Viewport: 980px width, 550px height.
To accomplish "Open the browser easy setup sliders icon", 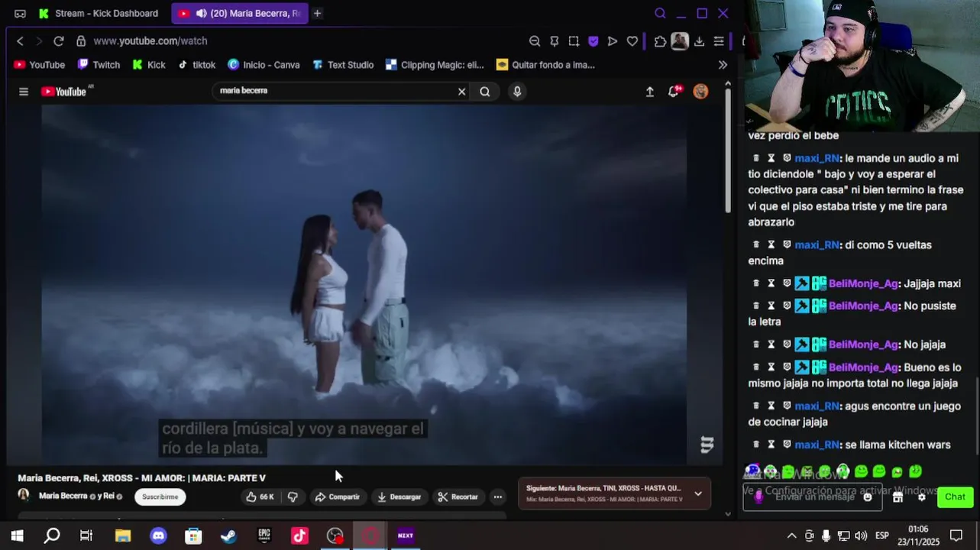I will pos(719,41).
